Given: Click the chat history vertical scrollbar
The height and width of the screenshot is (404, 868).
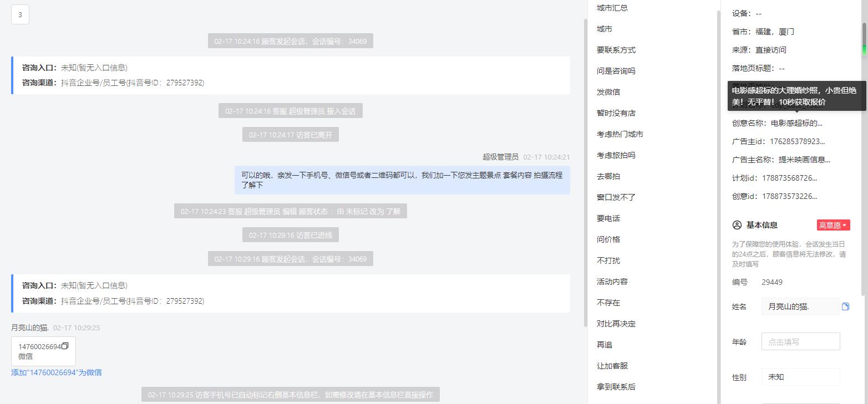Looking at the screenshot, I should coord(585,172).
